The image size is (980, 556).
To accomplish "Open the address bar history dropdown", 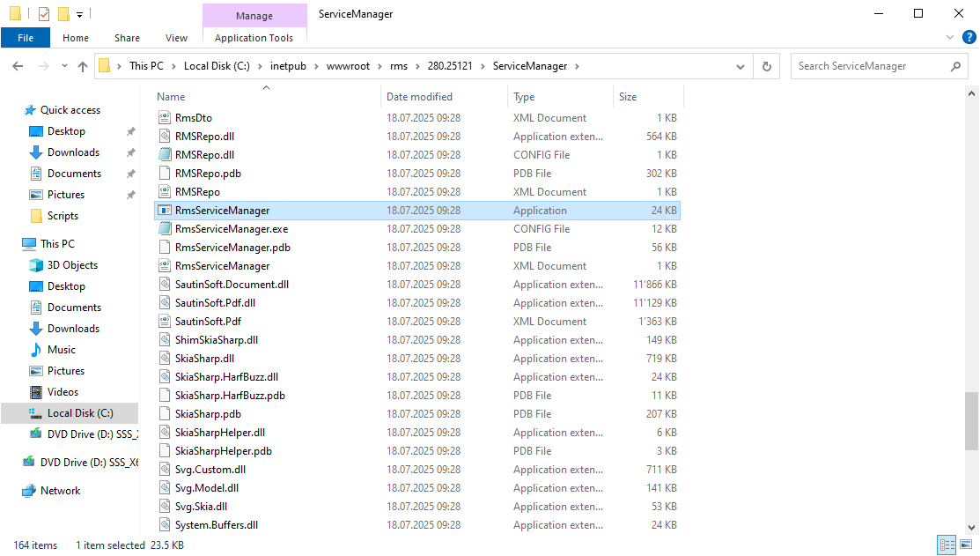I will coord(740,66).
